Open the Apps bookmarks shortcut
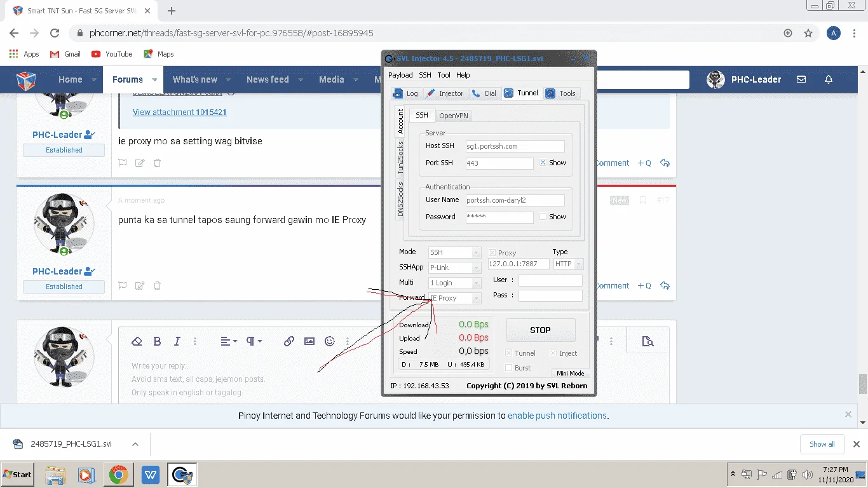This screenshot has height=488, width=868. 24,54
